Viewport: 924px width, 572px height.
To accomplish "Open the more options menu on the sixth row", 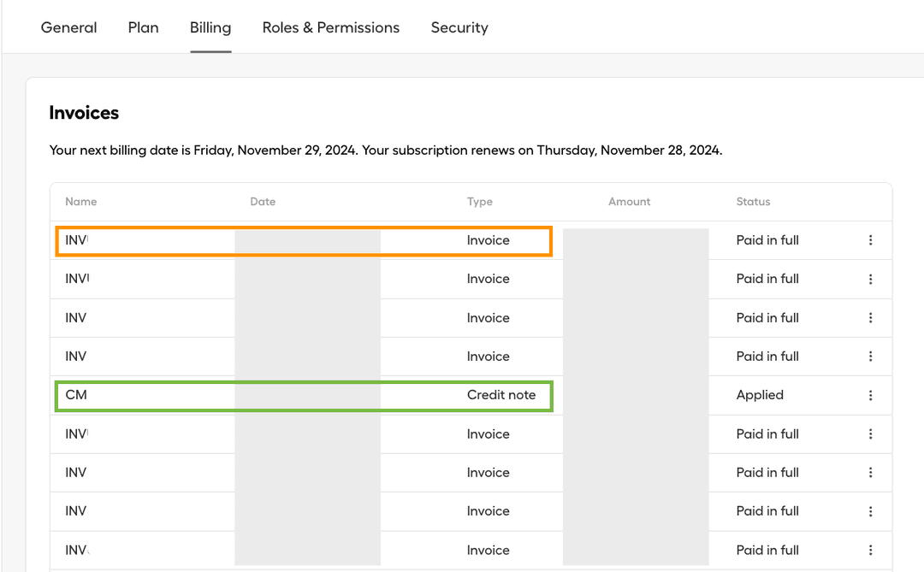I will pyautogui.click(x=870, y=434).
